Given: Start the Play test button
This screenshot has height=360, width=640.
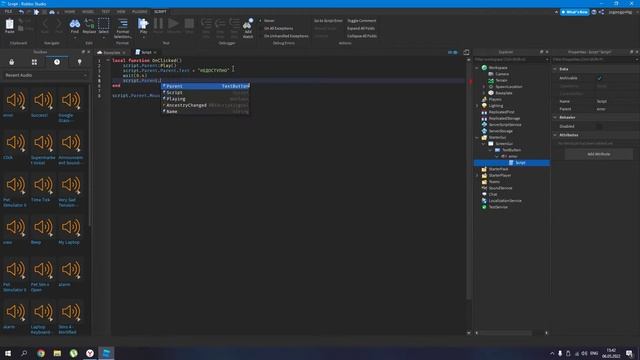Looking at the screenshot, I should pyautogui.click(x=143, y=25).
